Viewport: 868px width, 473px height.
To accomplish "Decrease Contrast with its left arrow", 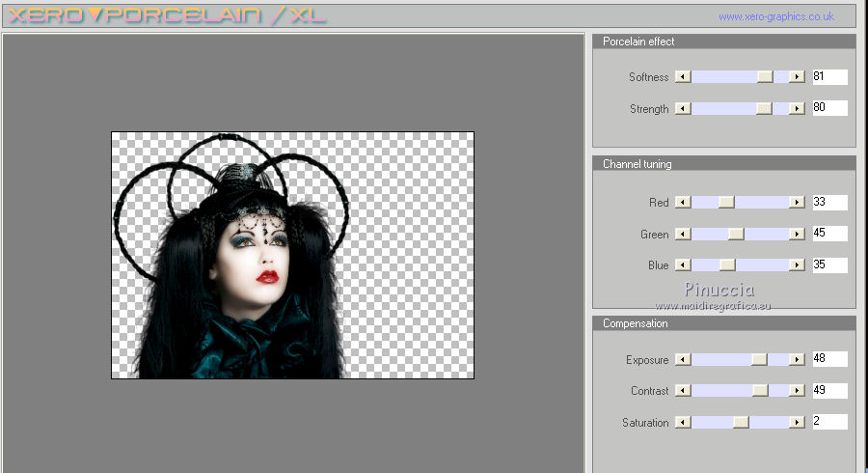I will (683, 391).
